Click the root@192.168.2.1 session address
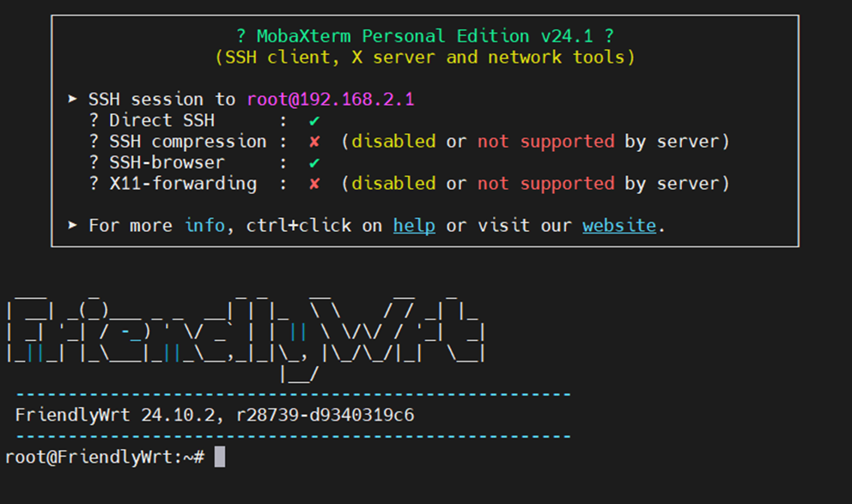Image resolution: width=852 pixels, height=504 pixels. click(331, 100)
